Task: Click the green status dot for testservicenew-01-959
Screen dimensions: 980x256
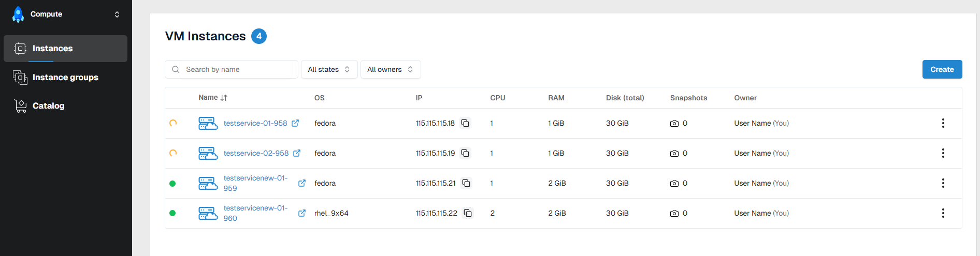Action: point(172,184)
